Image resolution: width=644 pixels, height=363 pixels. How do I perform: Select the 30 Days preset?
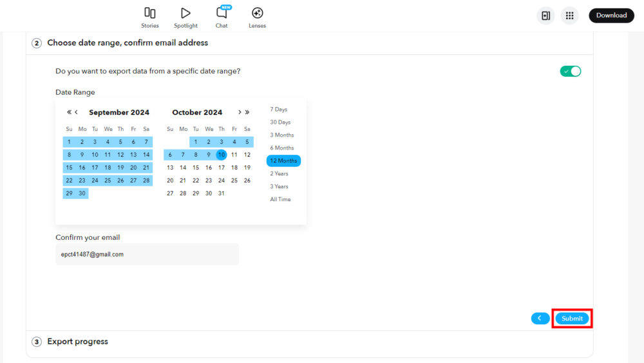click(280, 122)
